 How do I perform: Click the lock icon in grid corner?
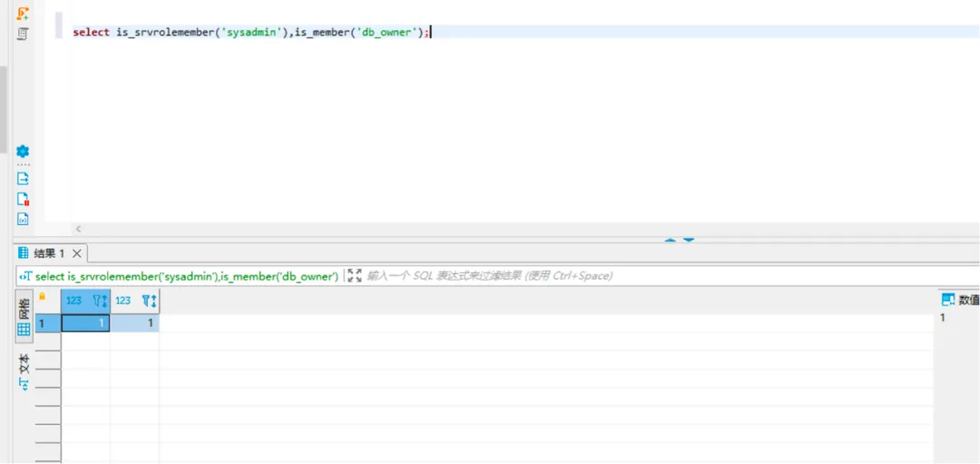click(x=42, y=297)
